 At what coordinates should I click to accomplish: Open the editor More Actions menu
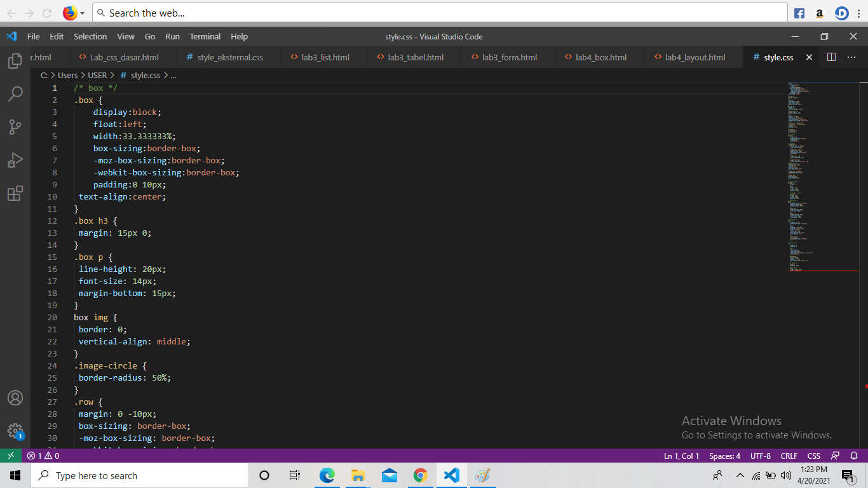click(851, 57)
